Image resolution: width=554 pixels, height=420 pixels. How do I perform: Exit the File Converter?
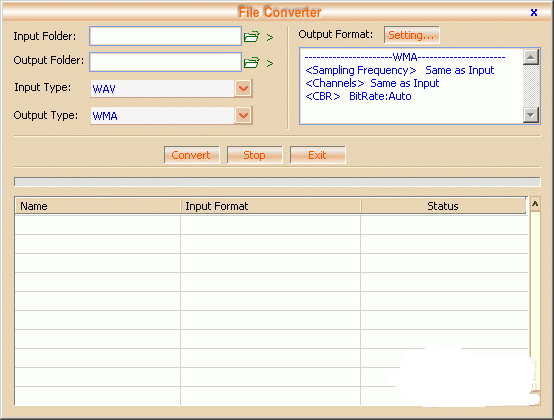coord(317,155)
